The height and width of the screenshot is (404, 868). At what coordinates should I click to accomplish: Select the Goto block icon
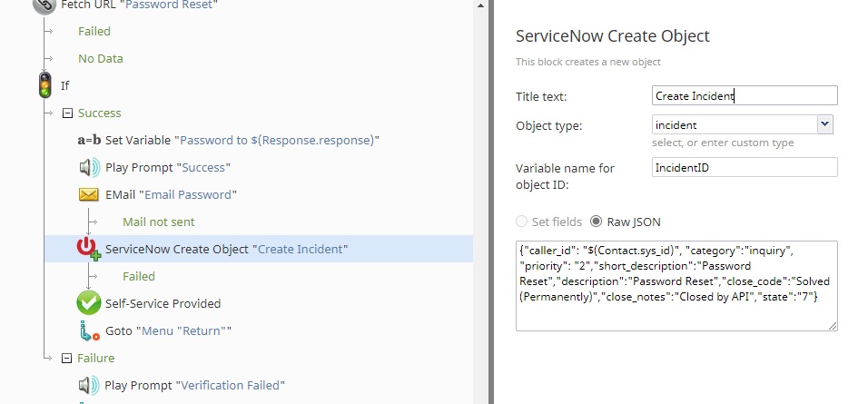tap(89, 331)
